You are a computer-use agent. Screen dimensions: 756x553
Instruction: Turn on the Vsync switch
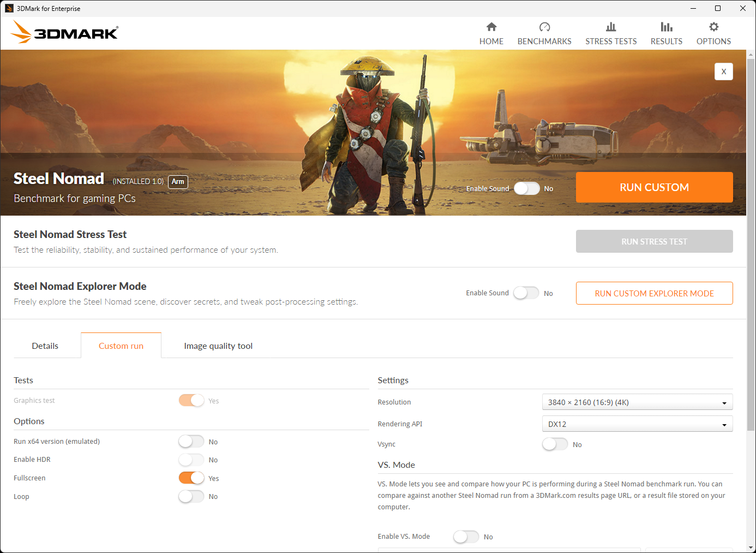coord(555,444)
